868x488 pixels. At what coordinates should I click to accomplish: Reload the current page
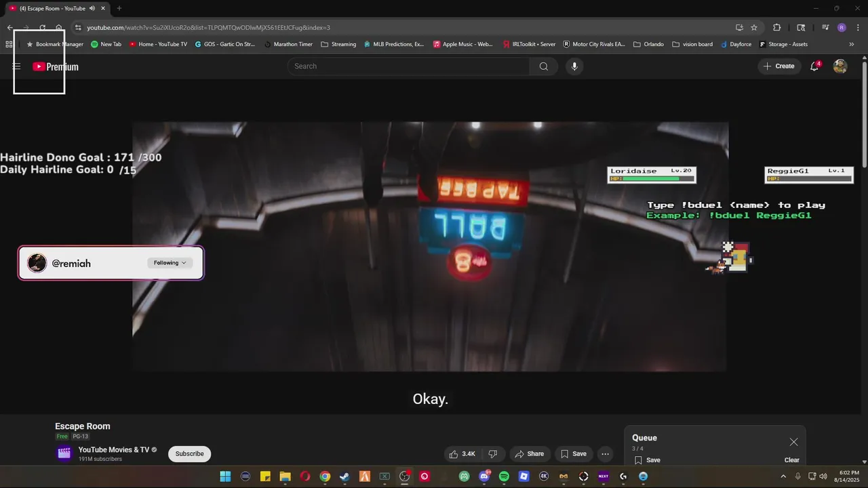(42, 28)
